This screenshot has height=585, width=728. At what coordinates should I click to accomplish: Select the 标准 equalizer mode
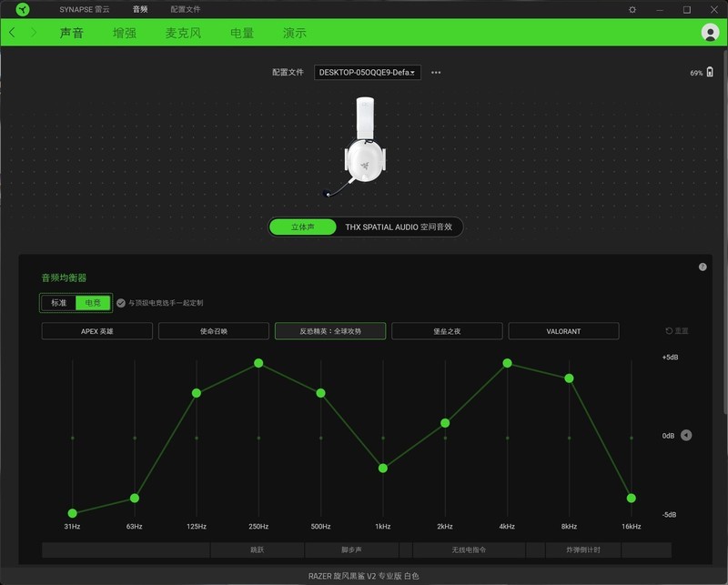[x=59, y=302]
